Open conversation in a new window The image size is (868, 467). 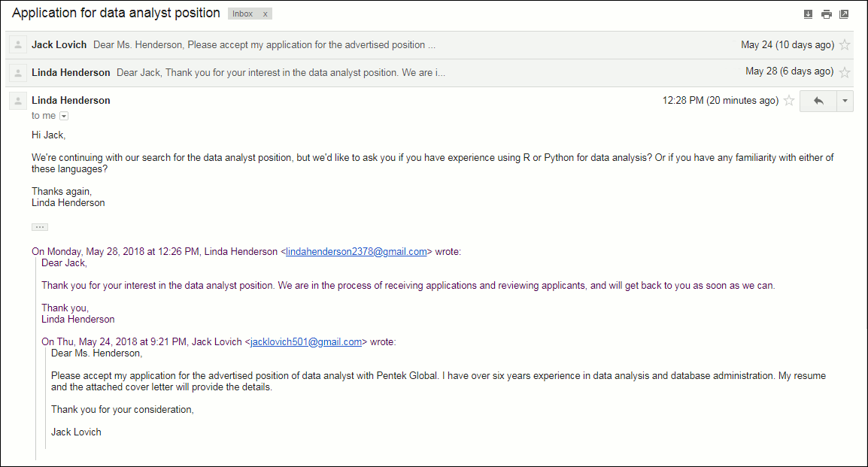844,14
